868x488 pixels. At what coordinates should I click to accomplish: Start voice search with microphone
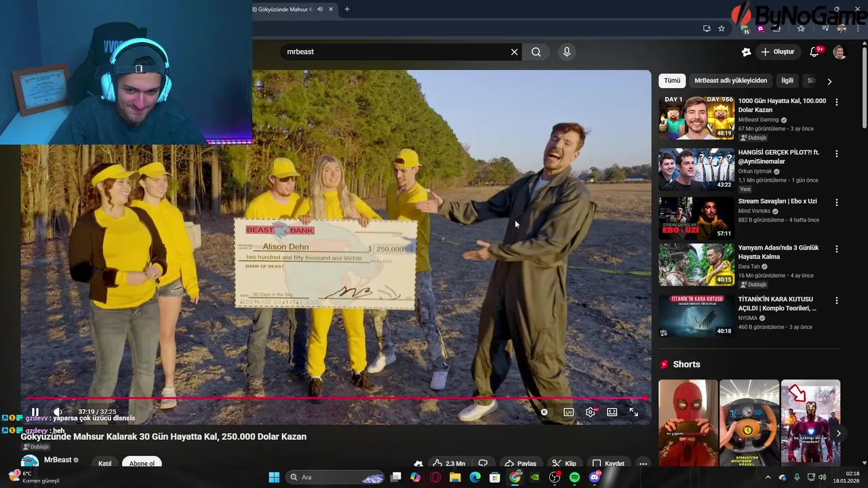567,52
